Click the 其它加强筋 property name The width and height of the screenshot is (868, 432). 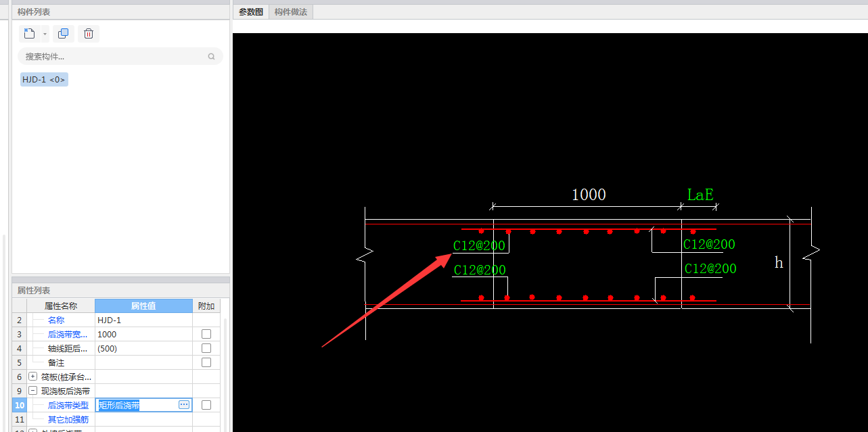(x=68, y=420)
